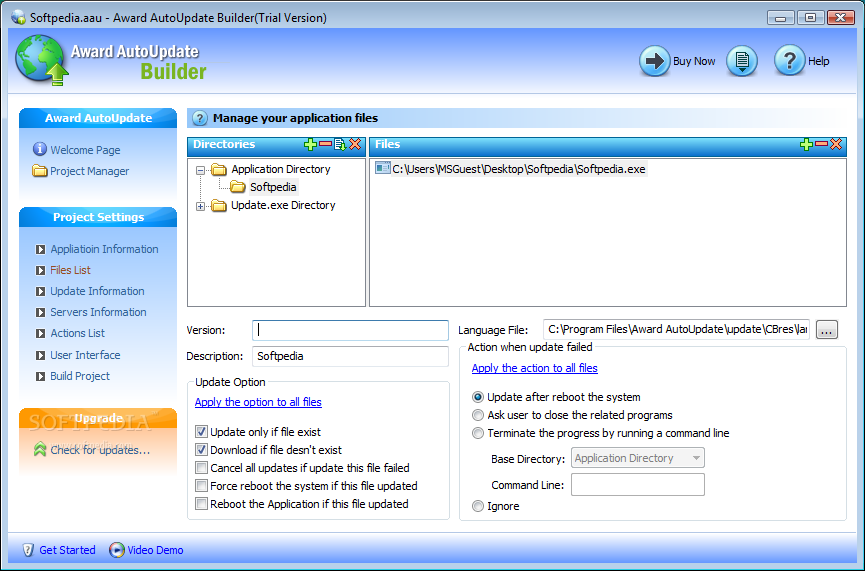
Task: Click the Language File path field
Action: [676, 329]
